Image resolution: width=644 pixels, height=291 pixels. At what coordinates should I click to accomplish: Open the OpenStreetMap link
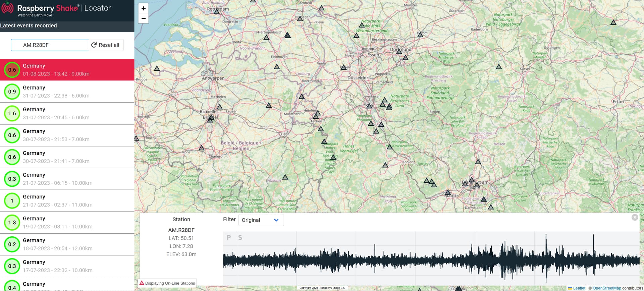607,288
